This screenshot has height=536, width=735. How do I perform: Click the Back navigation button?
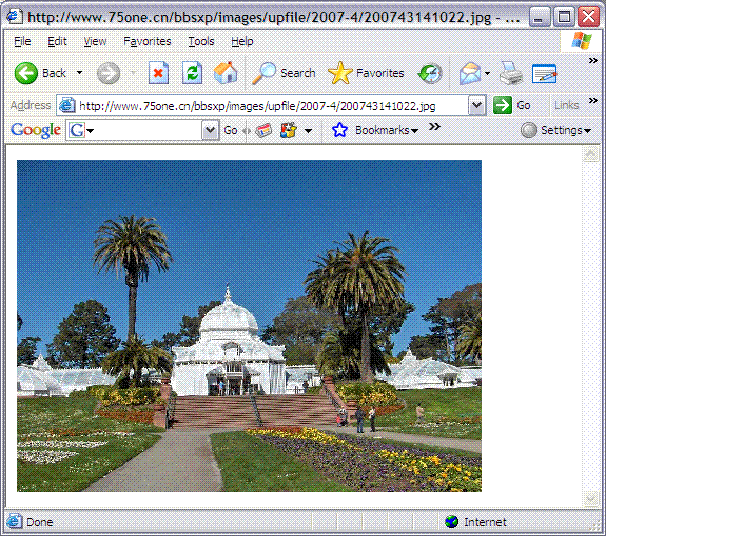tap(40, 73)
